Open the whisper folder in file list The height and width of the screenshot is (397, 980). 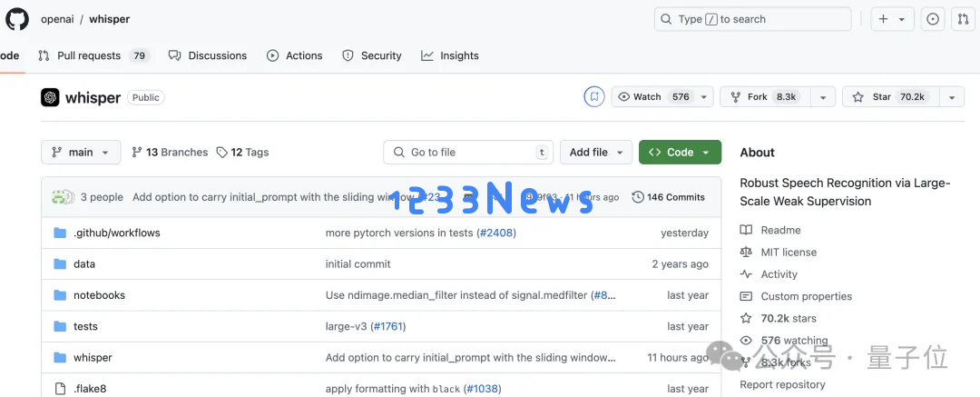pyautogui.click(x=93, y=358)
